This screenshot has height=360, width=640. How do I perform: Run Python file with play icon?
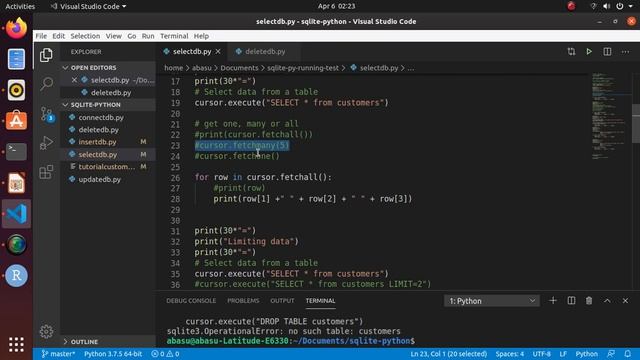tap(589, 51)
